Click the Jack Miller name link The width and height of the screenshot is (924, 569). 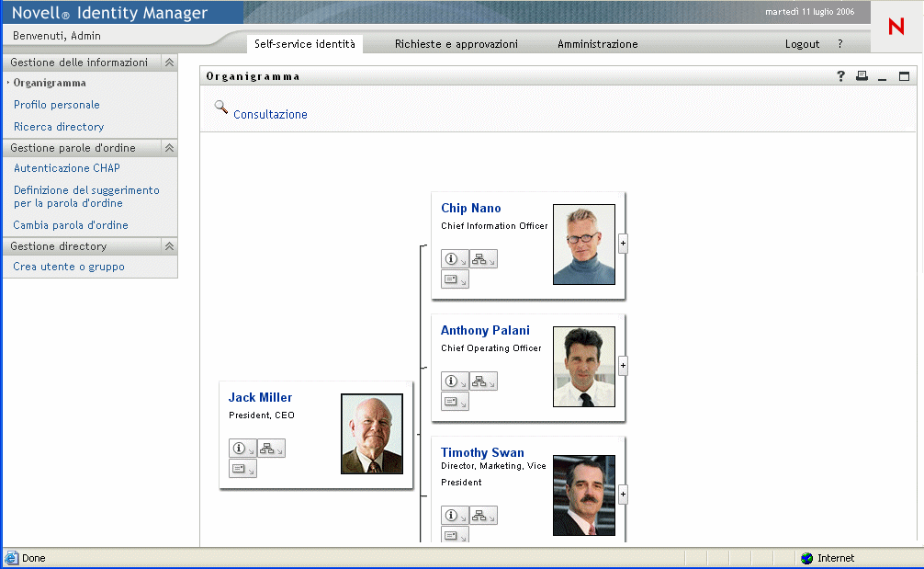260,397
